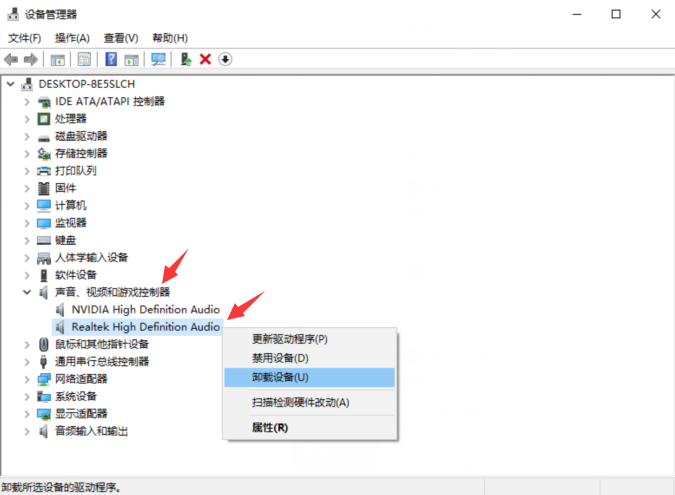Viewport: 675px width, 495px height.
Task: Click the Forward arrow toolbar icon
Action: coord(31,59)
